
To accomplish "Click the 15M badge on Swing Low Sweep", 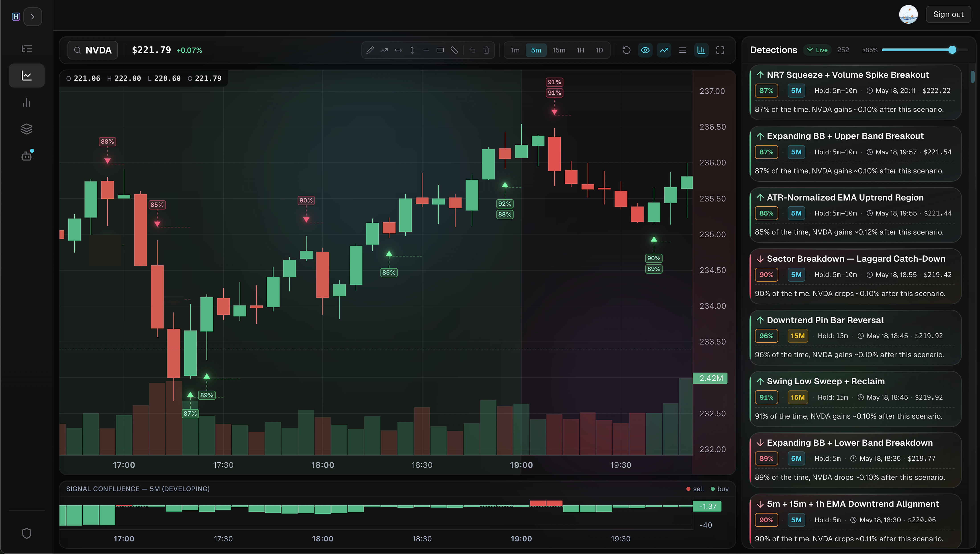I will click(797, 397).
